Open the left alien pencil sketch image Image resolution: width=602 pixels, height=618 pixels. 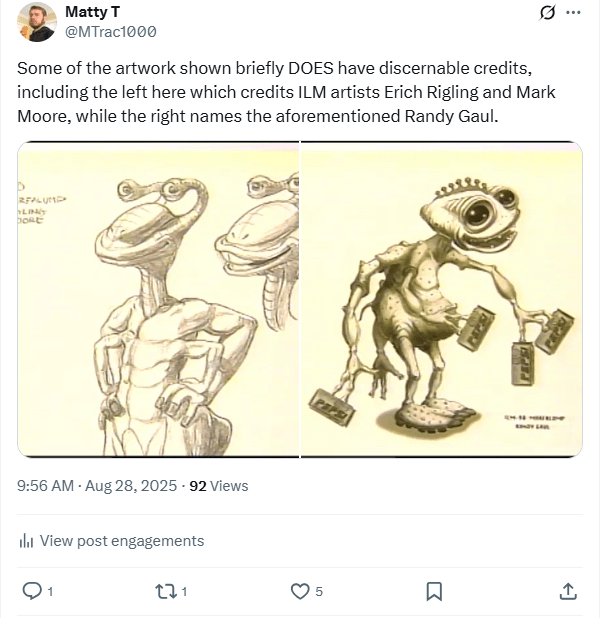(158, 300)
